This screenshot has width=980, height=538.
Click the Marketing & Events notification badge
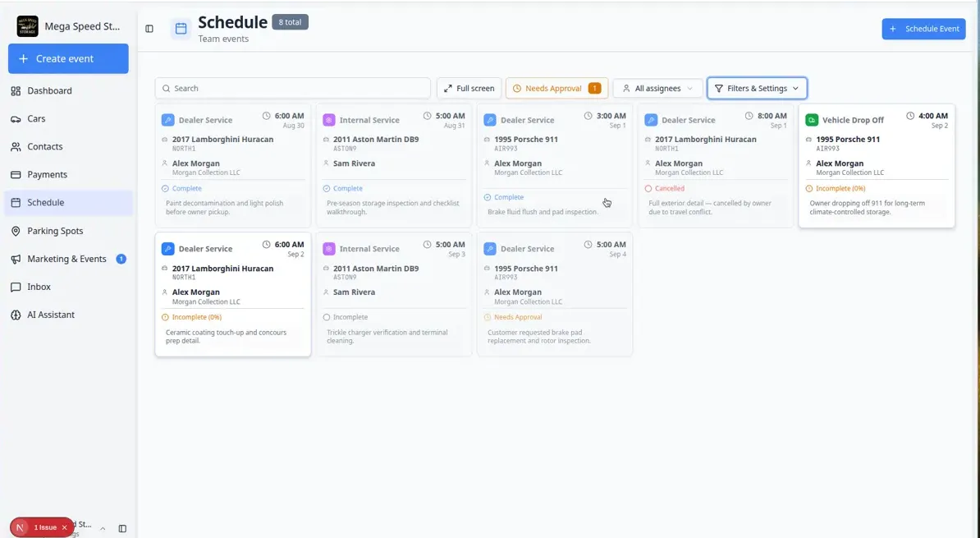[x=121, y=259]
